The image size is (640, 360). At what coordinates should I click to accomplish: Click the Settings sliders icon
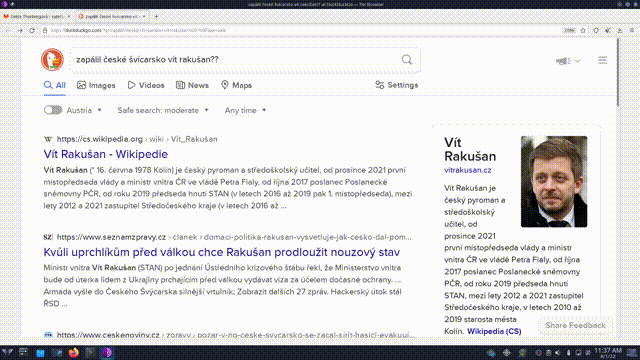point(380,85)
